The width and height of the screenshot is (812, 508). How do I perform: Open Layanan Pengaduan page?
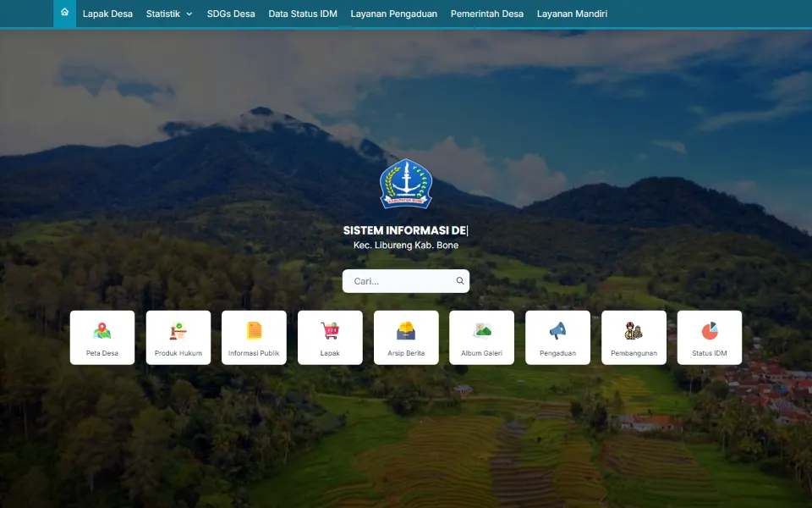[393, 14]
